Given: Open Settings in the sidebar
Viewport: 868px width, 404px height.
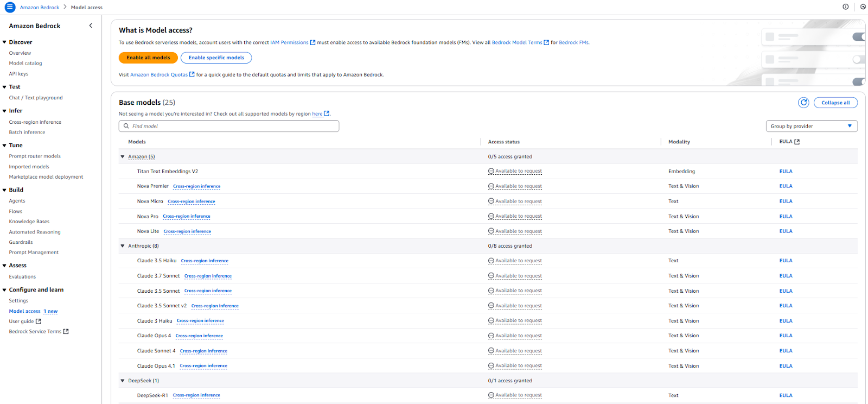Looking at the screenshot, I should click(x=18, y=301).
